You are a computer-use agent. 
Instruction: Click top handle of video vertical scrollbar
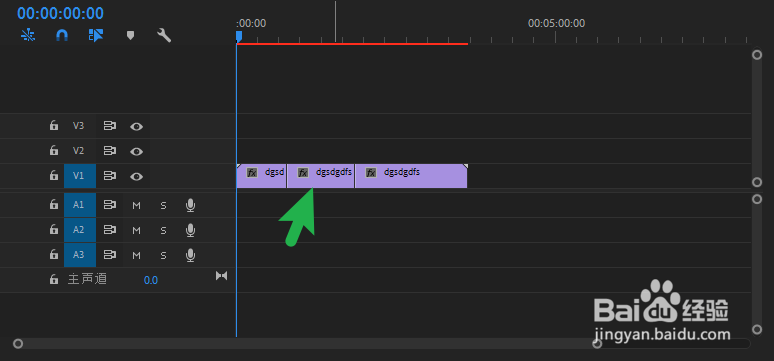(x=757, y=55)
